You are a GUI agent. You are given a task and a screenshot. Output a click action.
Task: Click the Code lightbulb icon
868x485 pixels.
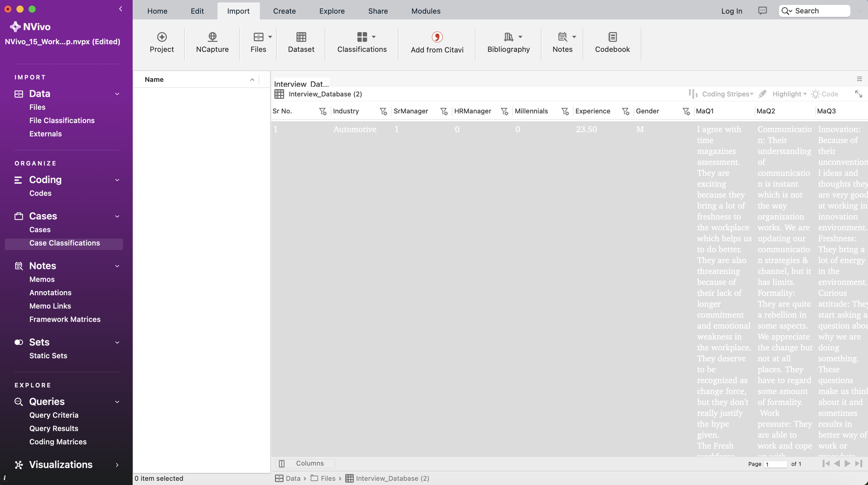(x=815, y=94)
